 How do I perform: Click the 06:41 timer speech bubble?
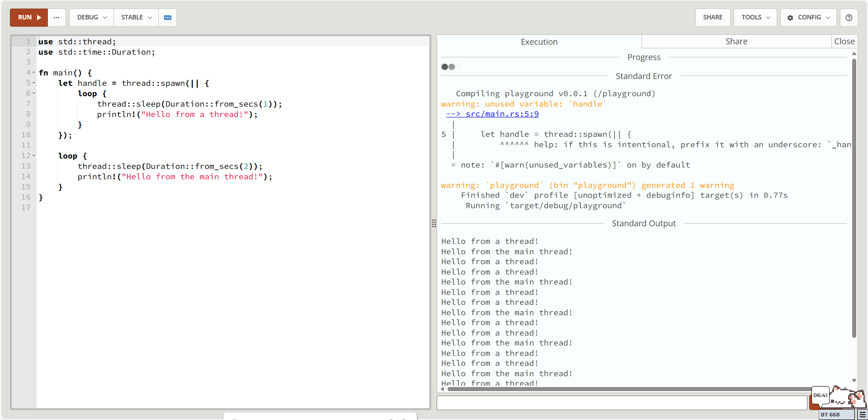coord(820,395)
